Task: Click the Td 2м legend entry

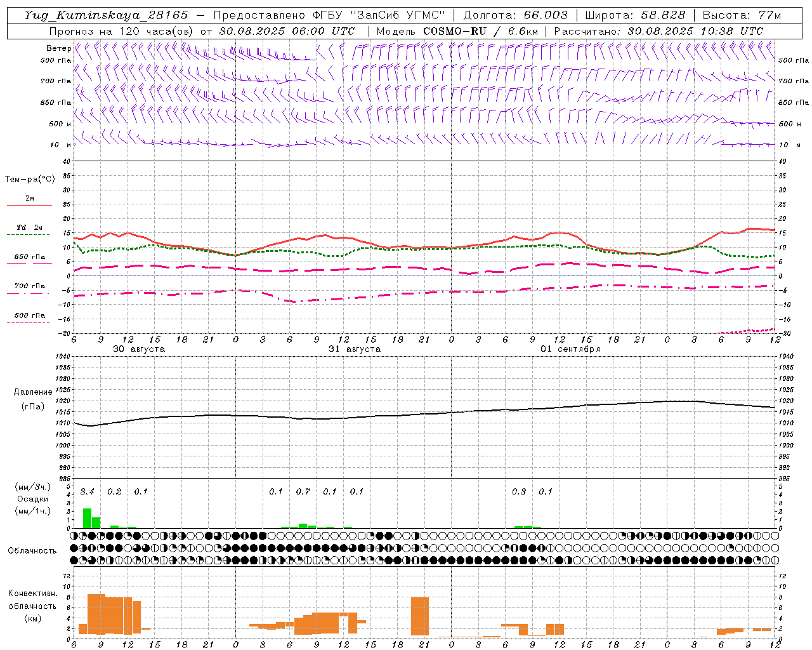Action: [x=30, y=227]
